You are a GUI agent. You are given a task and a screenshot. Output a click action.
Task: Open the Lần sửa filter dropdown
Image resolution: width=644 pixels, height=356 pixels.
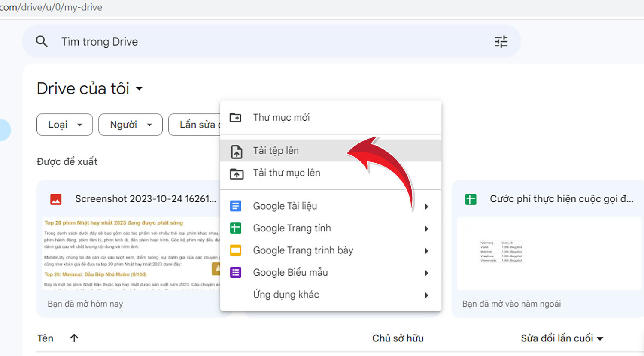[x=194, y=125]
